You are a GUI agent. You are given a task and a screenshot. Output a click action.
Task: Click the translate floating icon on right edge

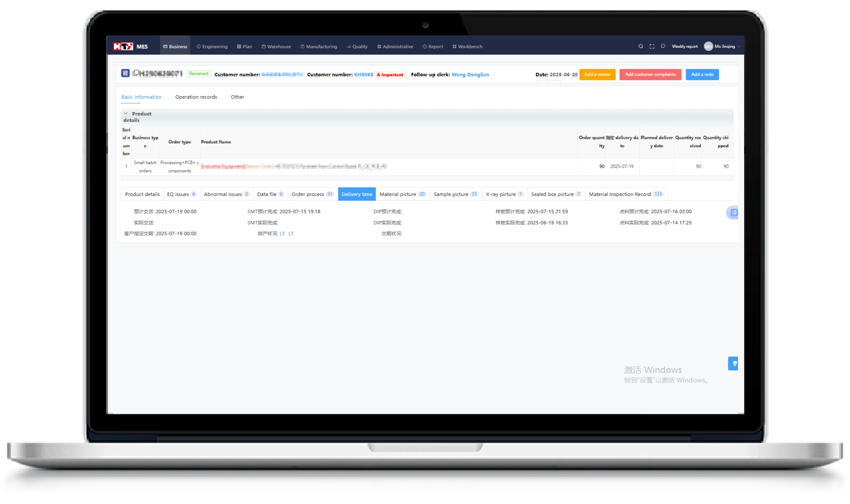pos(734,213)
